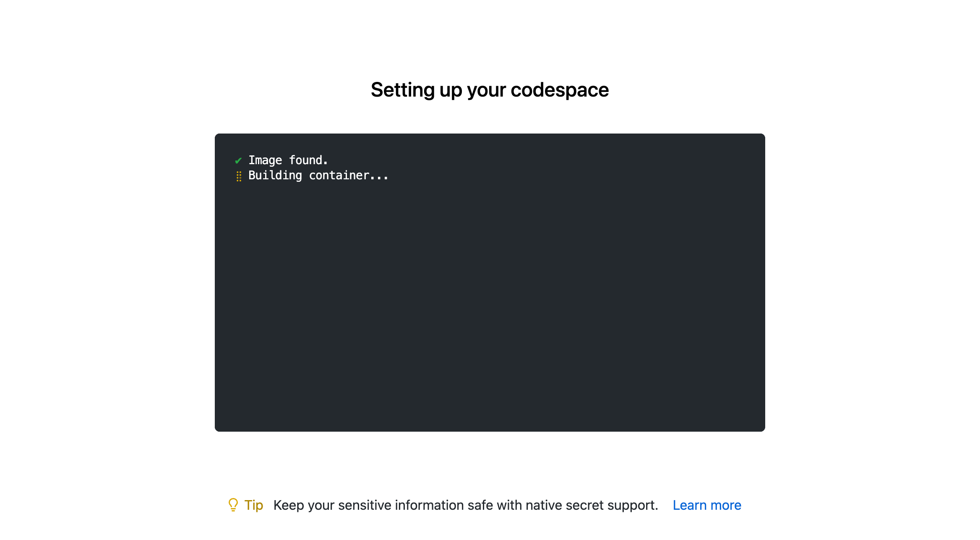Click the green checkmark status icon

[238, 160]
